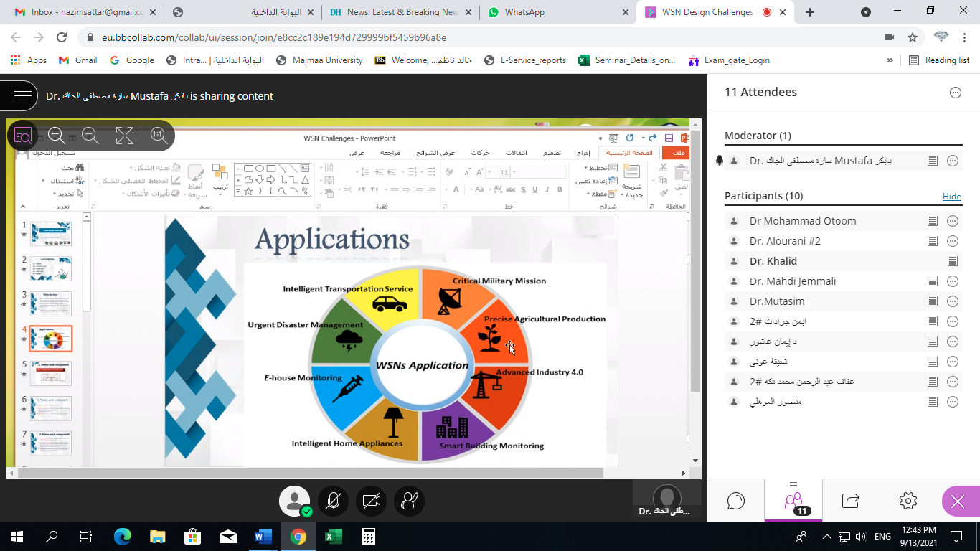Click shafiqa شفيقة عوني connection status icon
This screenshot has height=551, width=980.
pyautogui.click(x=933, y=362)
